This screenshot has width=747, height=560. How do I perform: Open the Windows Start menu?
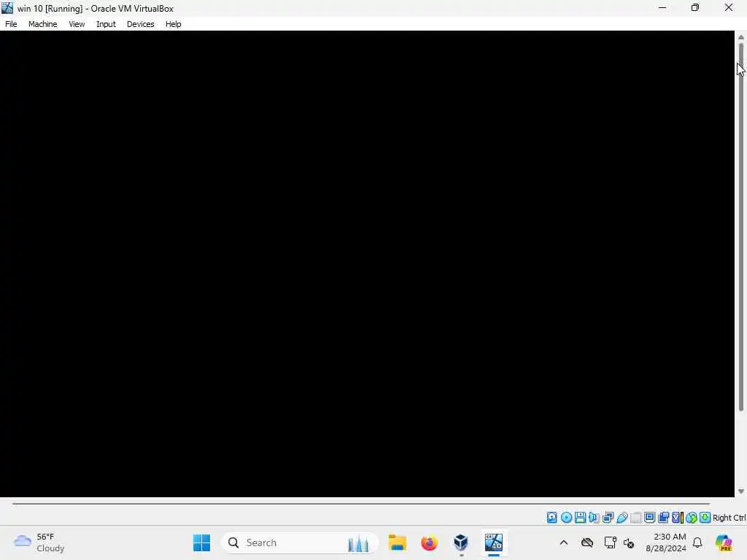click(202, 542)
